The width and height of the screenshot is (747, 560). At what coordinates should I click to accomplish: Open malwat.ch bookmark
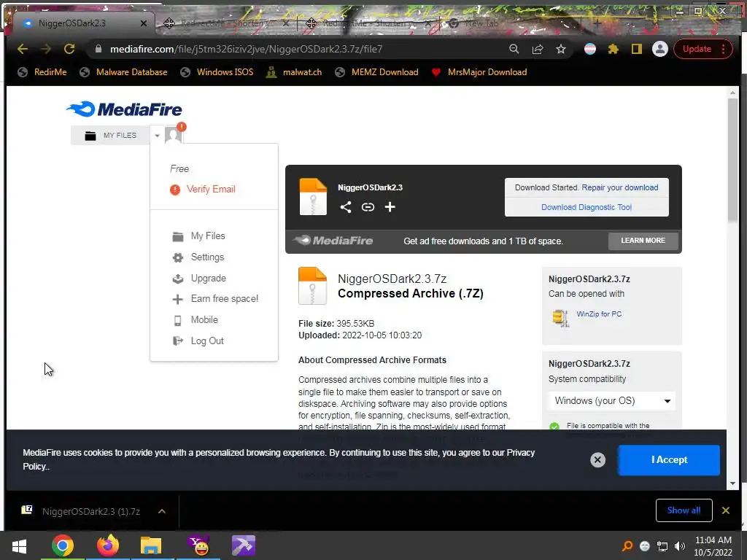click(x=294, y=72)
